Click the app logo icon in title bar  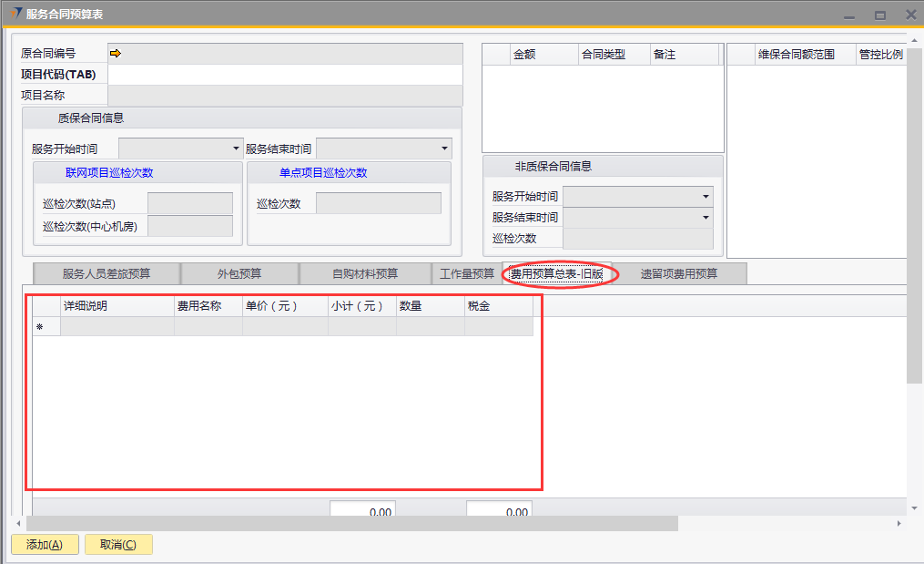pyautogui.click(x=15, y=14)
